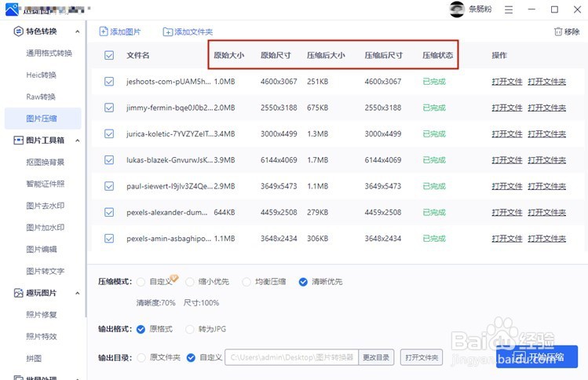Uncheck the jurica-koletic file checkbox
The height and width of the screenshot is (380, 588).
point(109,134)
